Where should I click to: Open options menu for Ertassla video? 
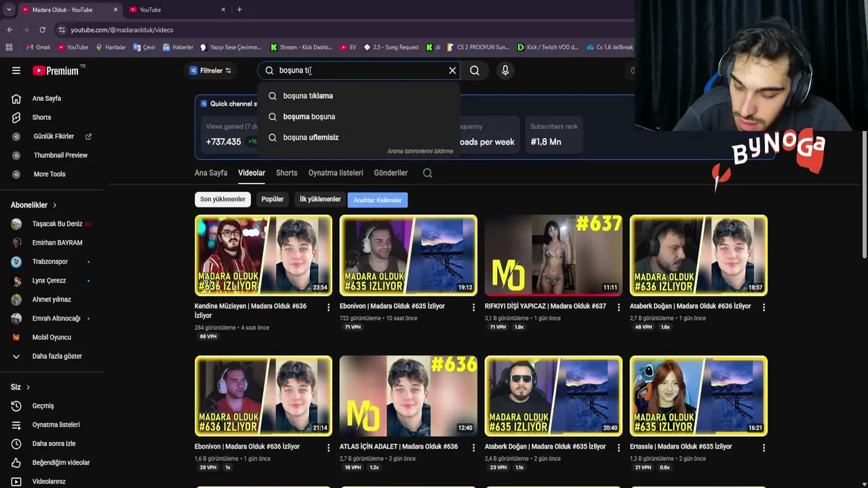pyautogui.click(x=764, y=447)
